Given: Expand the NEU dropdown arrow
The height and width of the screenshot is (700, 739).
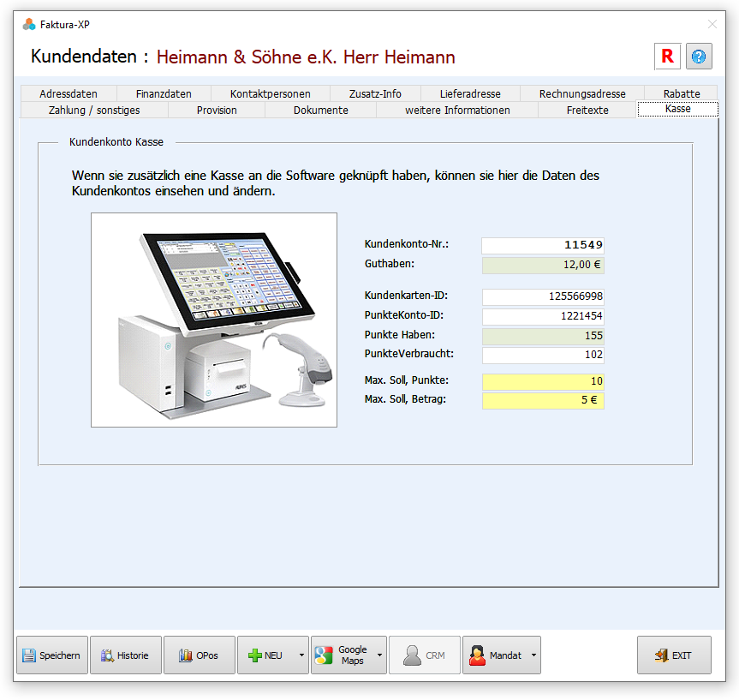Looking at the screenshot, I should pos(301,655).
